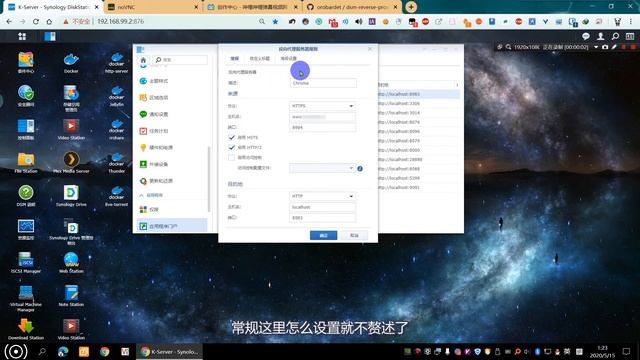Open source protocol HTTPS dropdown
Viewport: 640px width, 360px height.
(322, 106)
